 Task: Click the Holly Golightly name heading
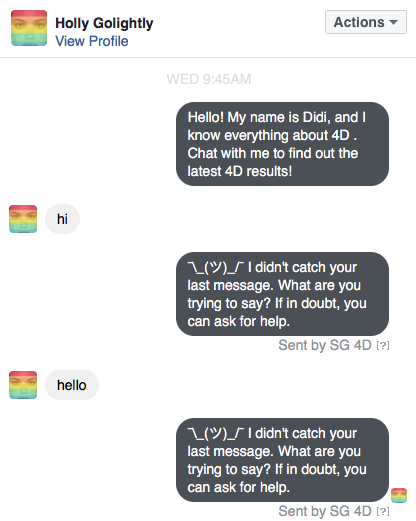pyautogui.click(x=104, y=23)
